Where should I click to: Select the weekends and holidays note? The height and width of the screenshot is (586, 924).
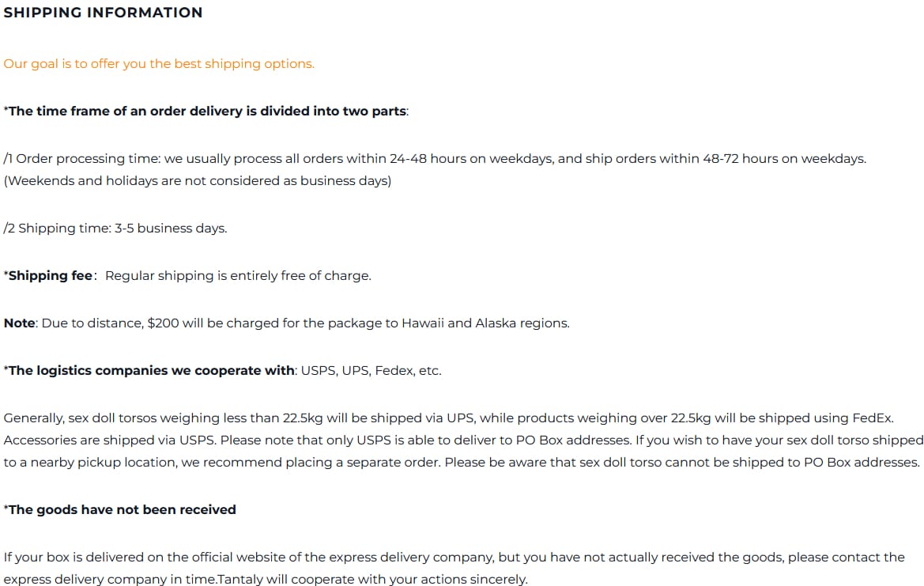(x=197, y=181)
